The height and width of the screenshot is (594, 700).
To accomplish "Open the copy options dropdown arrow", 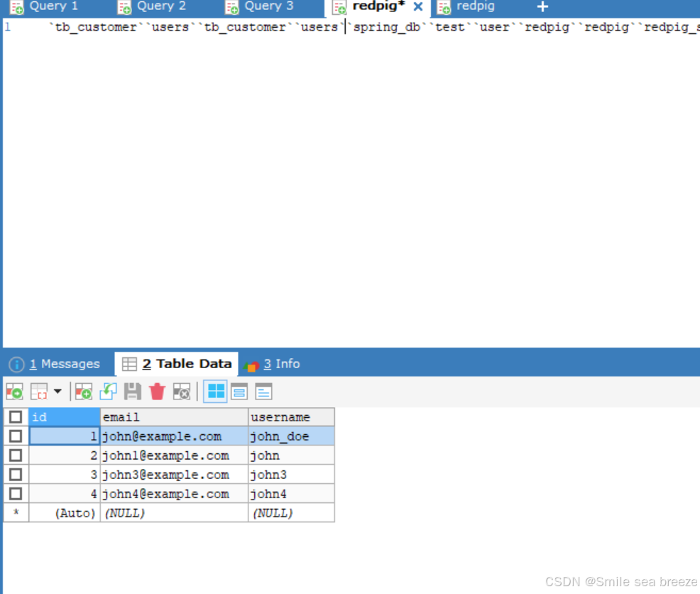I will pos(58,391).
